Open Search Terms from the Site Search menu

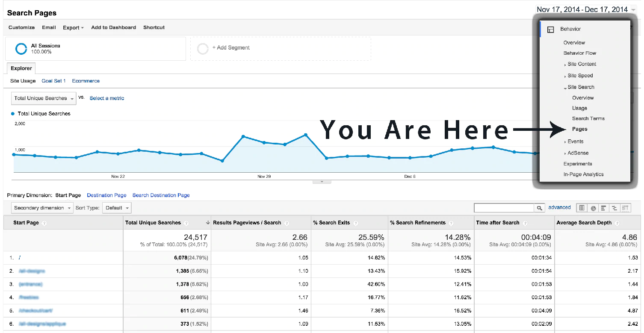589,118
